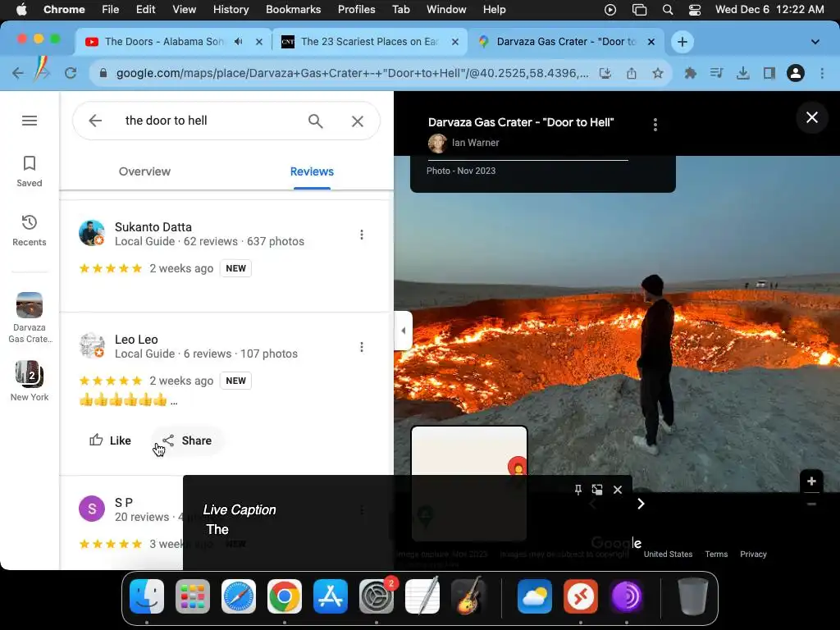Open the View menu
This screenshot has width=840, height=630.
click(185, 10)
